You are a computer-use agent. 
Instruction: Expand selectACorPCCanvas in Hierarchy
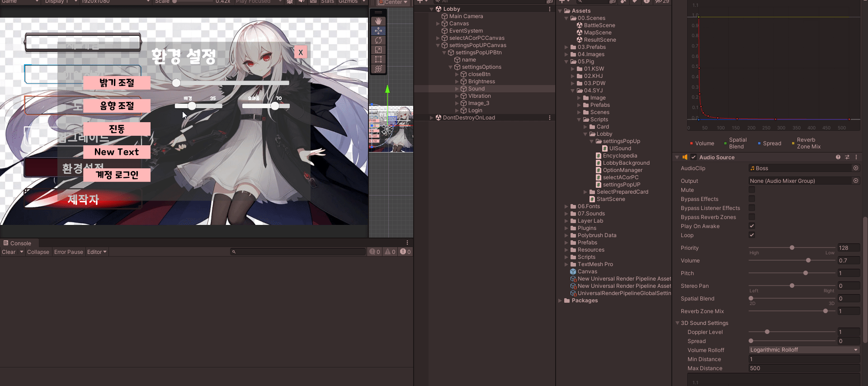(438, 38)
